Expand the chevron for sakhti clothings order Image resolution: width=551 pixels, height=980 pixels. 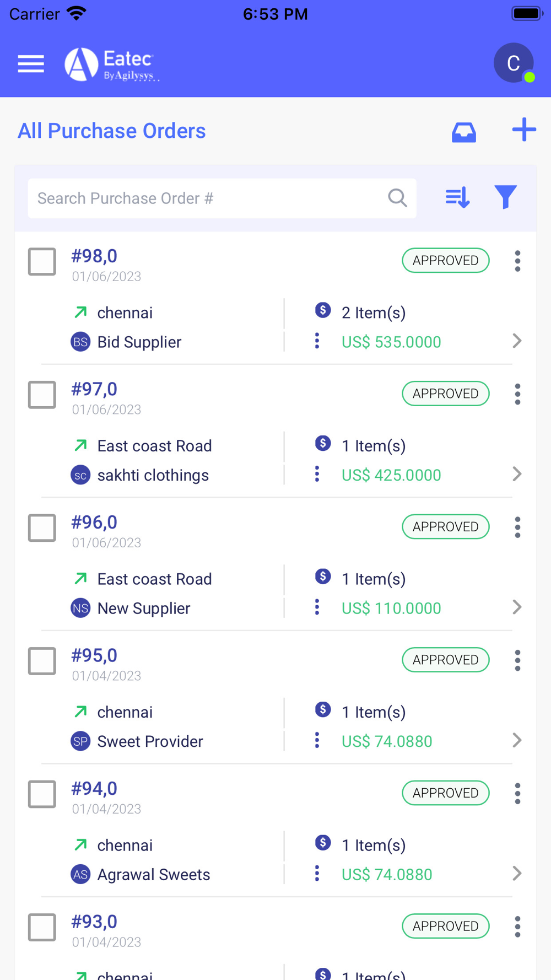(516, 474)
